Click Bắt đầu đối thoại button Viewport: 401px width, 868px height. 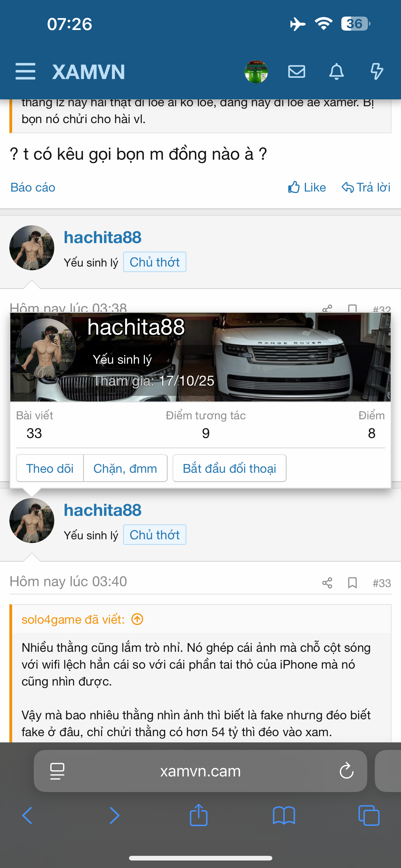(229, 468)
